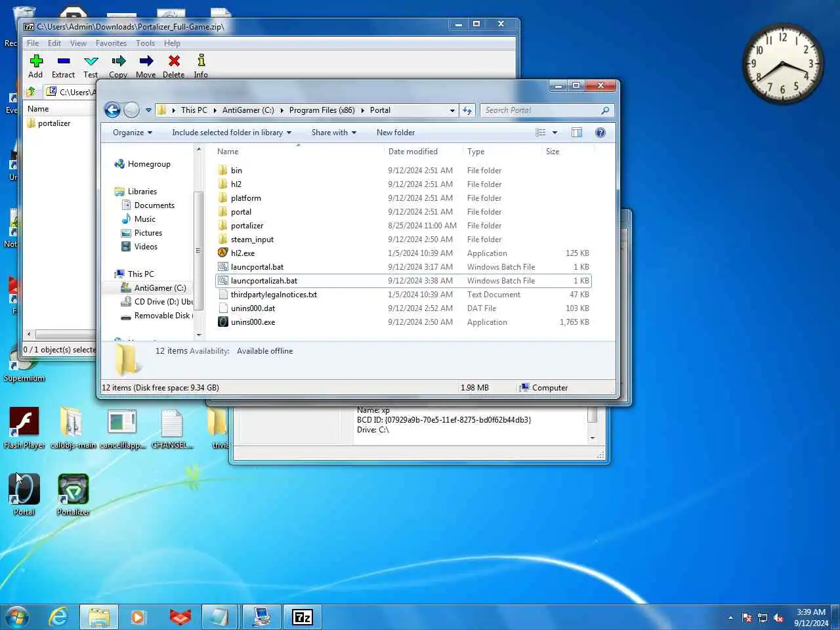Open the Edit menu in 7-Zip

54,43
